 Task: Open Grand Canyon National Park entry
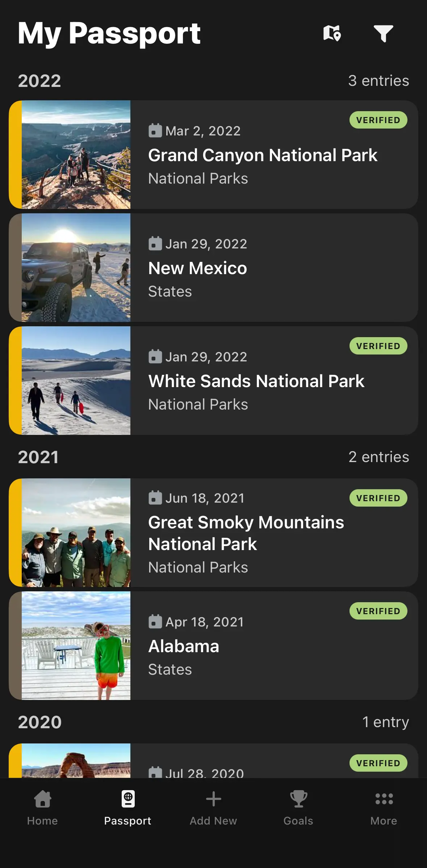tap(263, 156)
